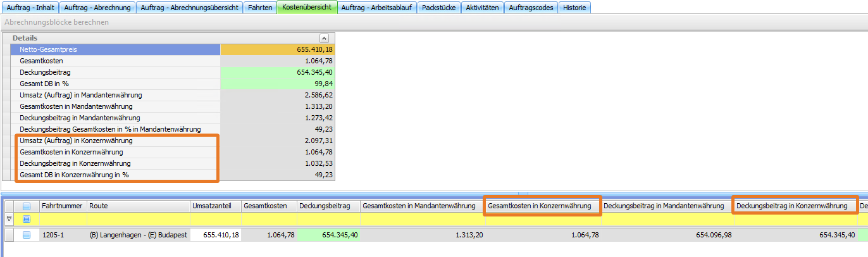Click Abrechnungsblöcke berechnen button
Screen dimensions: 868x257
coord(57,22)
